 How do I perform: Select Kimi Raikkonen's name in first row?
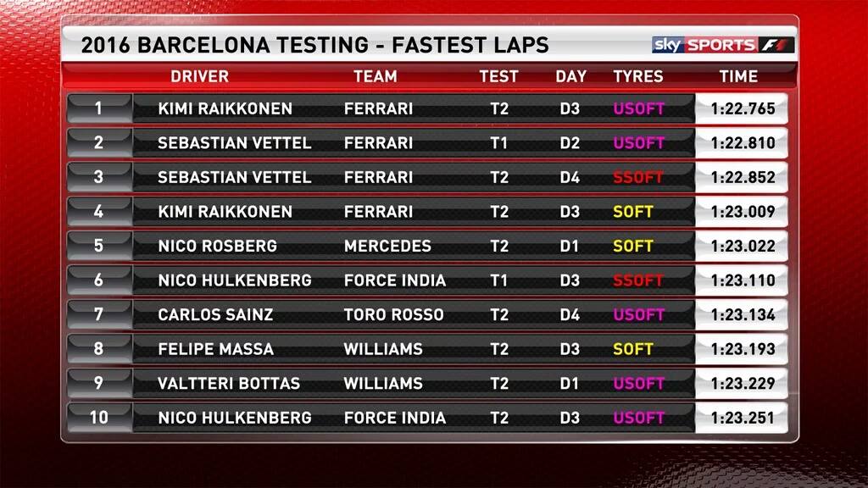(225, 109)
